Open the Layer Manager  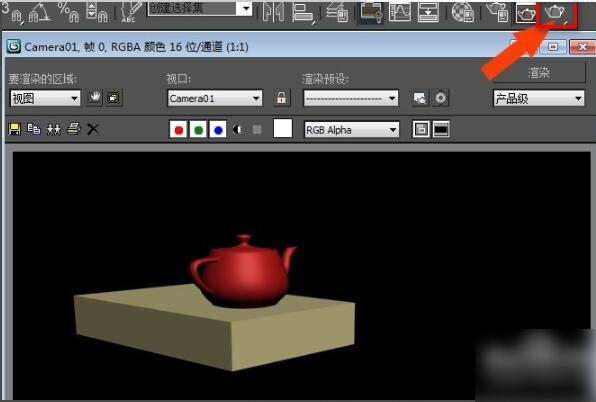pos(338,12)
